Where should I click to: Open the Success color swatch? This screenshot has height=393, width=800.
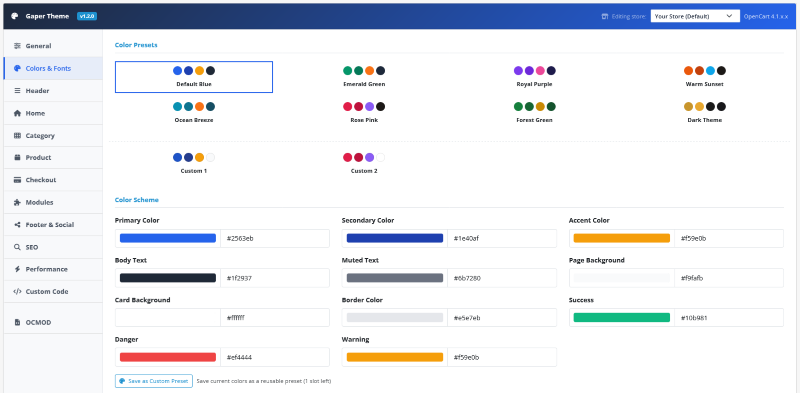pos(621,317)
